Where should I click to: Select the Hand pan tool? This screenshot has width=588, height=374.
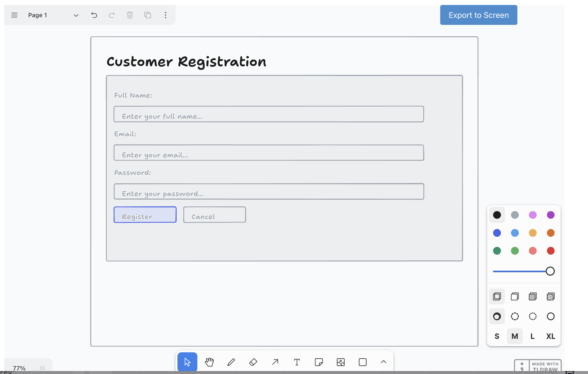click(x=209, y=362)
